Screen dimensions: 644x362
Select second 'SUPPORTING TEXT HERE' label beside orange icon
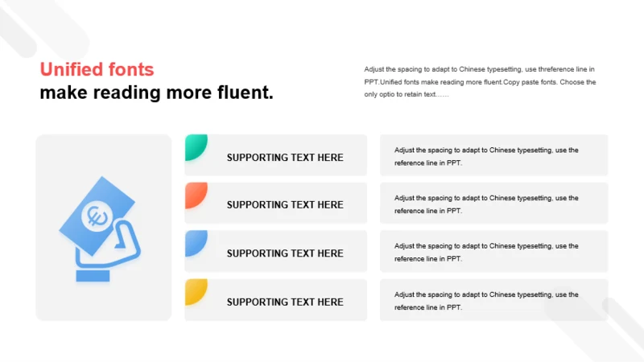(285, 205)
